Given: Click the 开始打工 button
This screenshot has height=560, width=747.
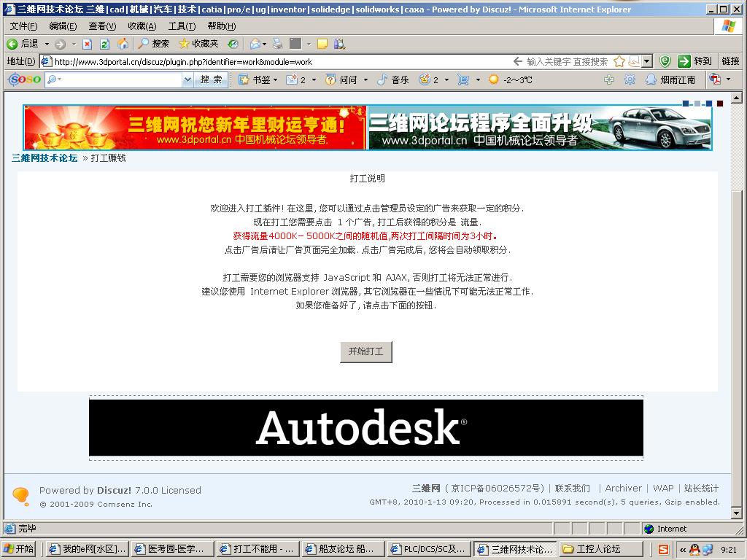Looking at the screenshot, I should pos(366,351).
